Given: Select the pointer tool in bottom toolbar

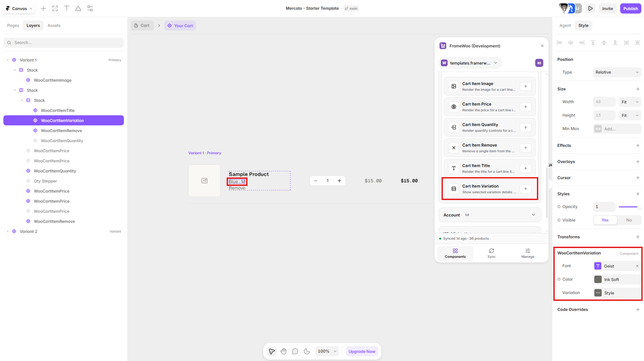Looking at the screenshot, I should tap(272, 351).
